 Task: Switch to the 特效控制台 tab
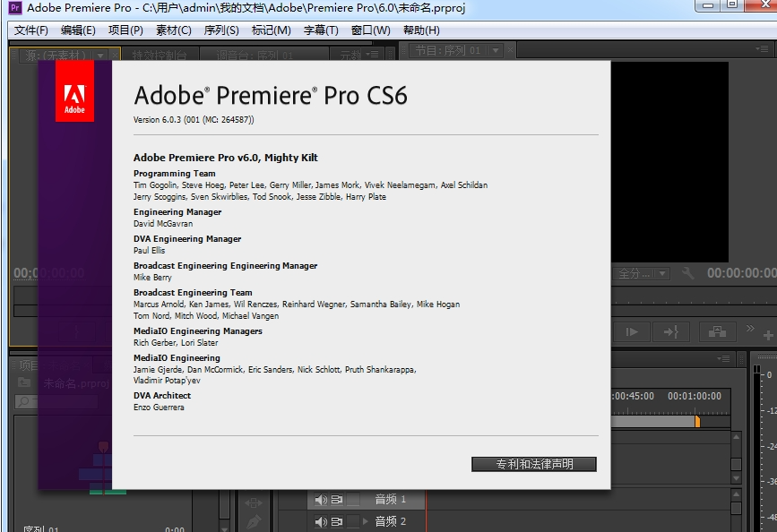160,55
